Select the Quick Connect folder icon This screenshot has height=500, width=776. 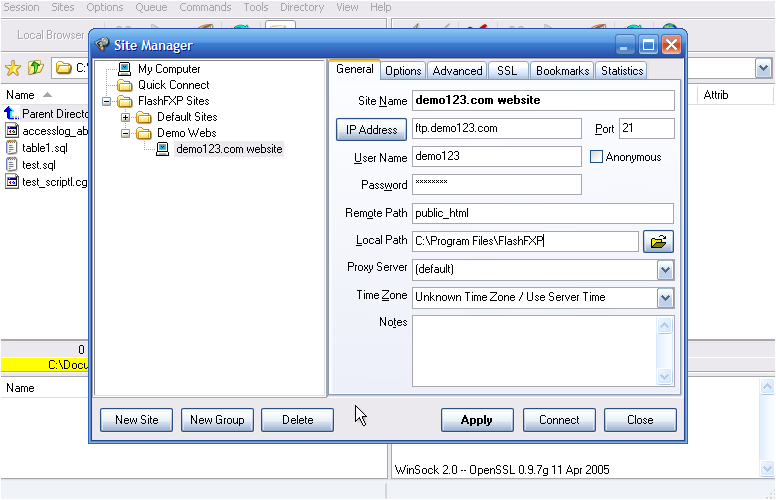coord(125,85)
